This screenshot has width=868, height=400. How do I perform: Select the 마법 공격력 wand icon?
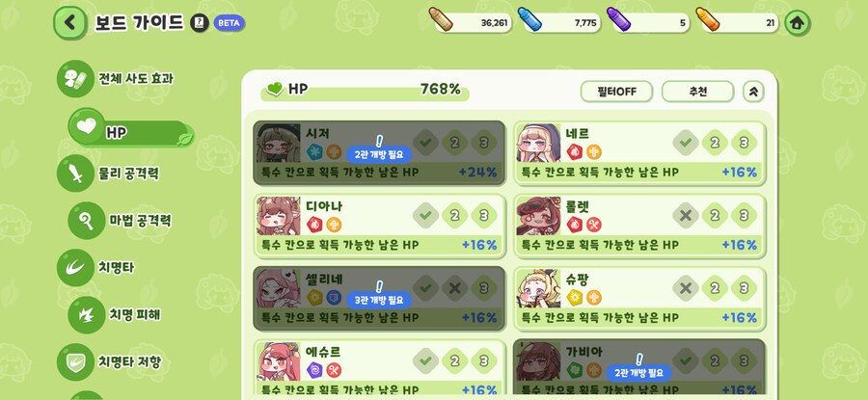87,221
